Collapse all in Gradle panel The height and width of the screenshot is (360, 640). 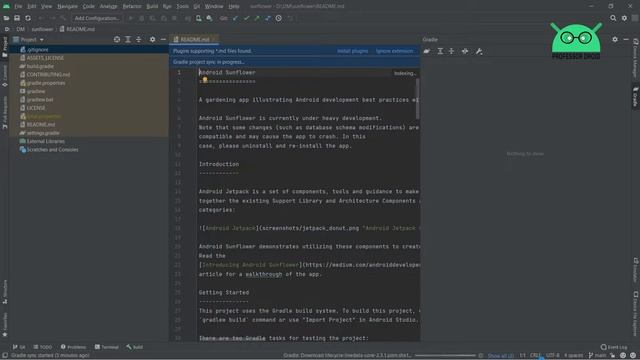tap(451, 51)
